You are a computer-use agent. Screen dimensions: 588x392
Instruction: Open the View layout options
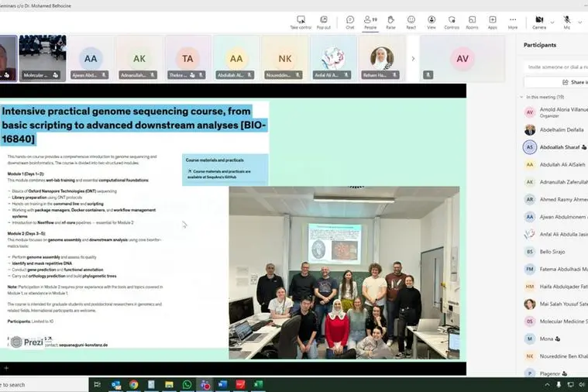[432, 22]
